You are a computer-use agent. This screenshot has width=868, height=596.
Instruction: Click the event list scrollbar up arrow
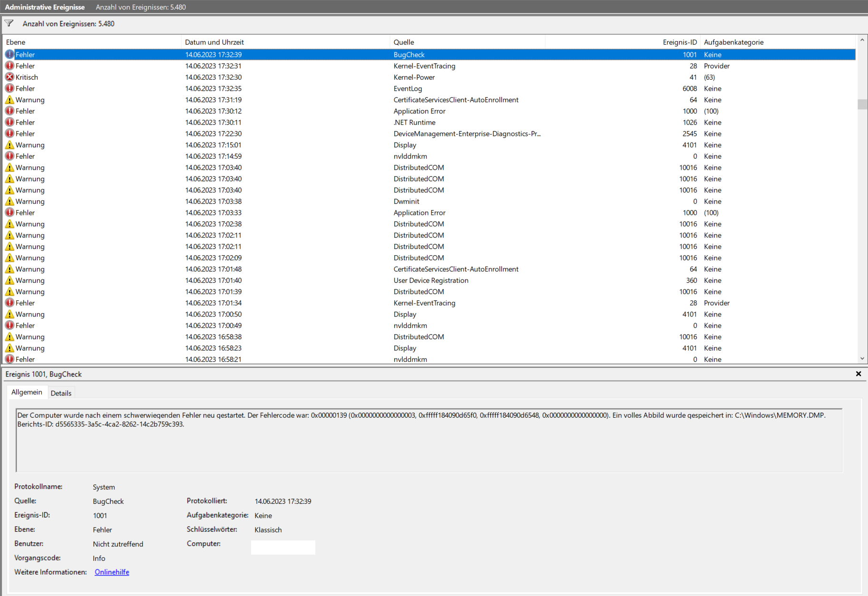(862, 40)
